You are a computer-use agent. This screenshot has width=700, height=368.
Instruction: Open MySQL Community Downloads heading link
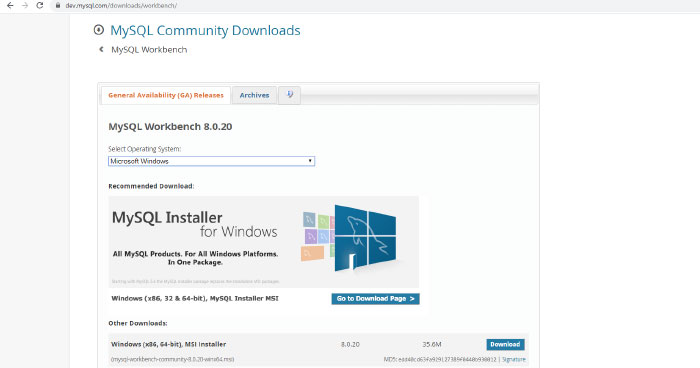pos(205,30)
